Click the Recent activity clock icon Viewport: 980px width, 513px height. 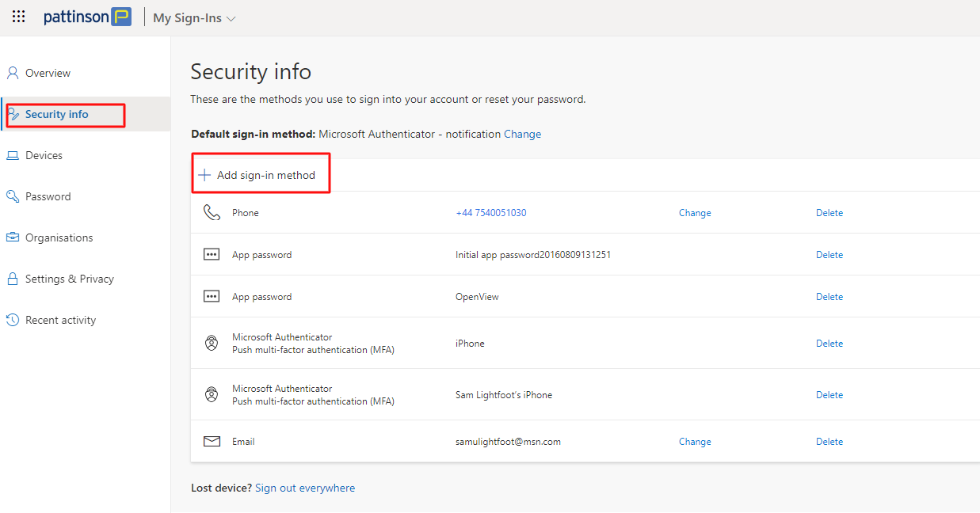pyautogui.click(x=13, y=320)
